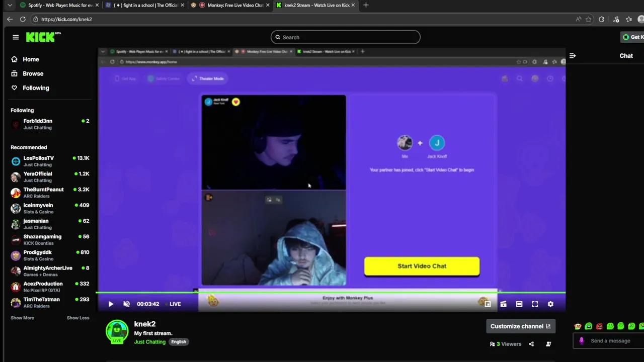Image resolution: width=644 pixels, height=362 pixels.
Task: Open AlmightyArcherLive recommended channel
Action: pos(50,271)
